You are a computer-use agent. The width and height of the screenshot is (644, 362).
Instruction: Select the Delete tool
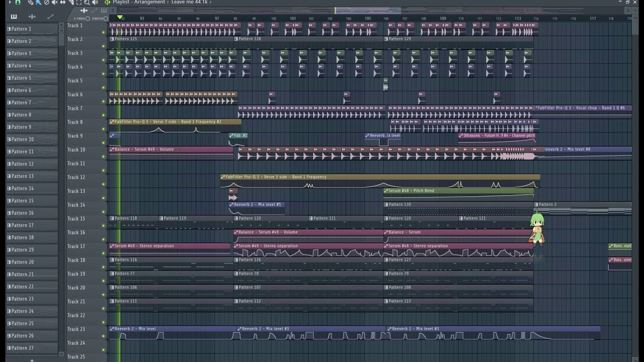[46, 2]
